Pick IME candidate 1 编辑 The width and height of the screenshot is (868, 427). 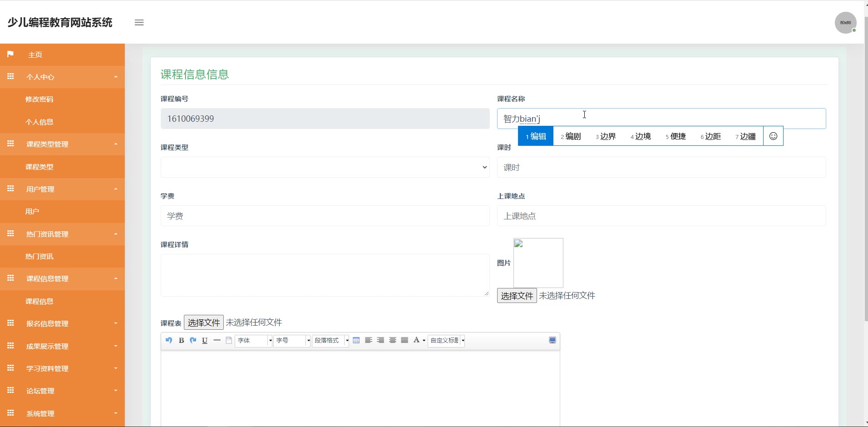point(536,136)
